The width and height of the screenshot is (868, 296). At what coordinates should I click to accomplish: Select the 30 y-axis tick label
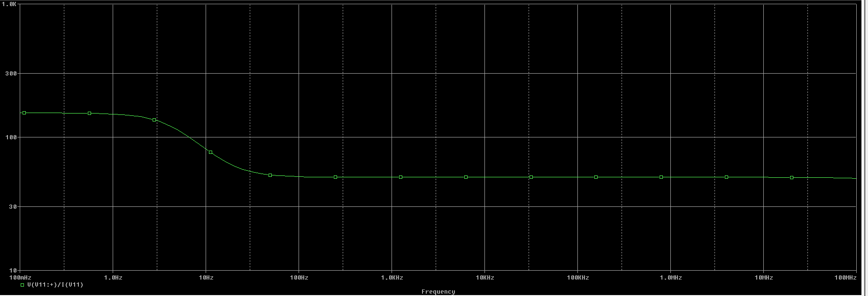coord(13,207)
